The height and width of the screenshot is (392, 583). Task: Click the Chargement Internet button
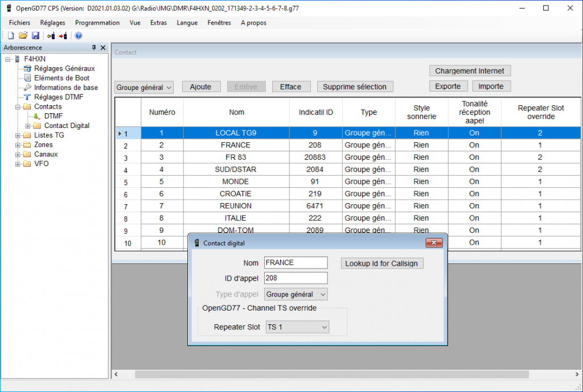[470, 71]
